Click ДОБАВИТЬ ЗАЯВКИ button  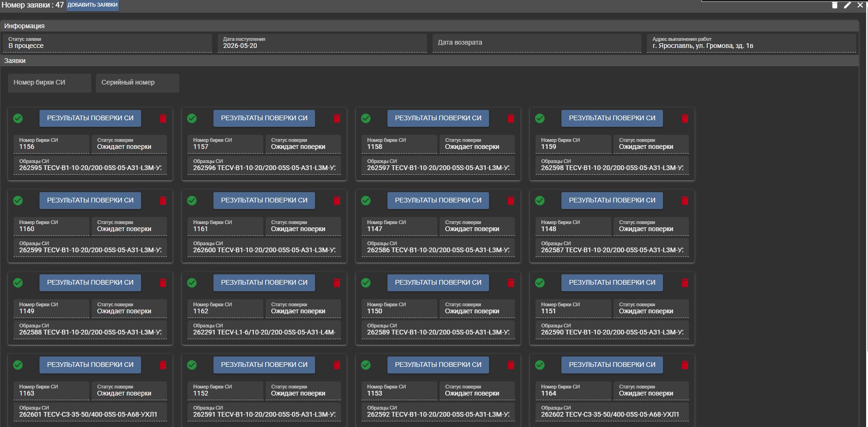[x=92, y=5]
